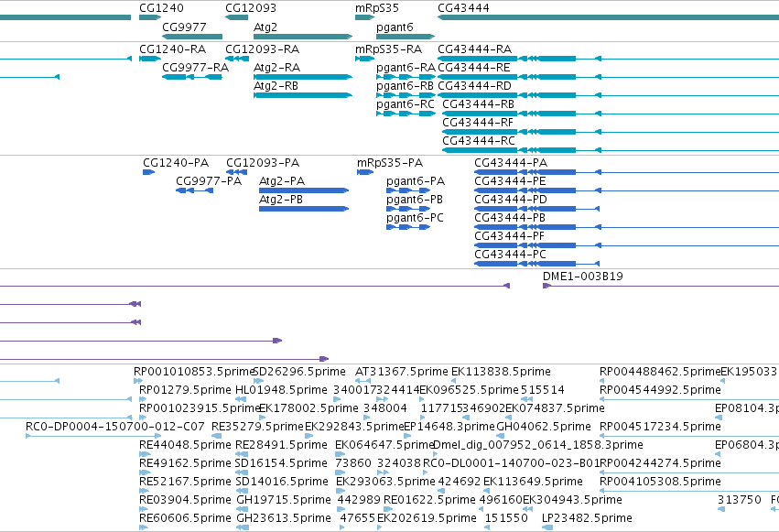This screenshot has height=532, width=779.
Task: Click transcript mRpS35-RA
Action: [x=388, y=49]
